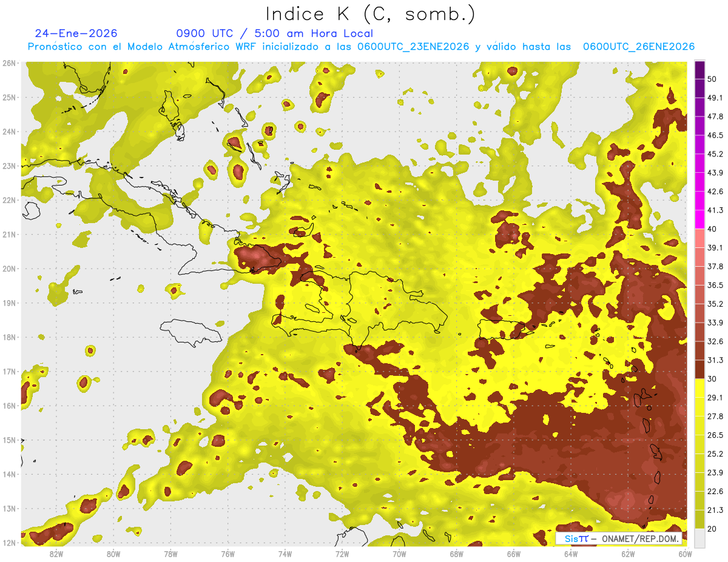Click the colorbar value "27.8"
Screen dimensions: 728x562
pyautogui.click(x=716, y=416)
